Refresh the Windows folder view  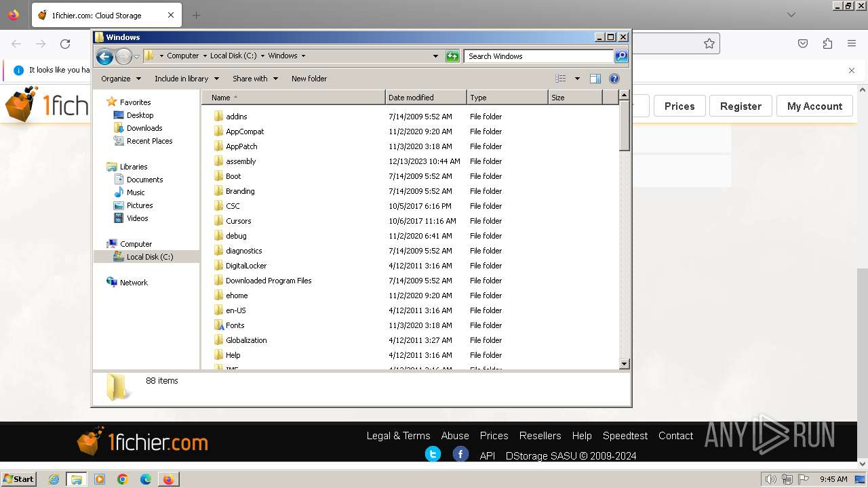(452, 56)
